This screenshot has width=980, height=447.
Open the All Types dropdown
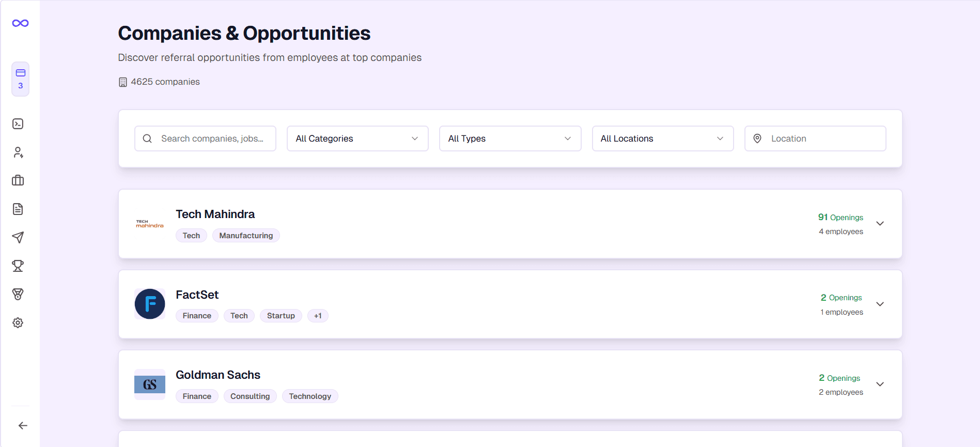pos(510,138)
